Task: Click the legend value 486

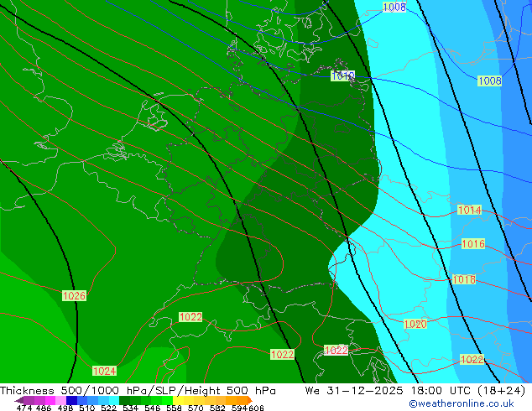Action: coord(44,408)
